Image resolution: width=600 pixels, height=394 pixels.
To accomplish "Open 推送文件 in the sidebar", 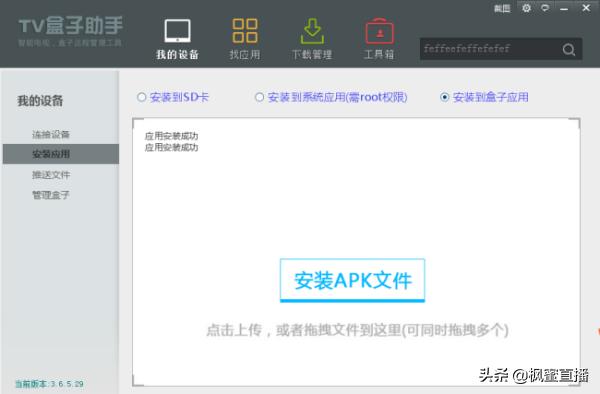I will click(51, 175).
